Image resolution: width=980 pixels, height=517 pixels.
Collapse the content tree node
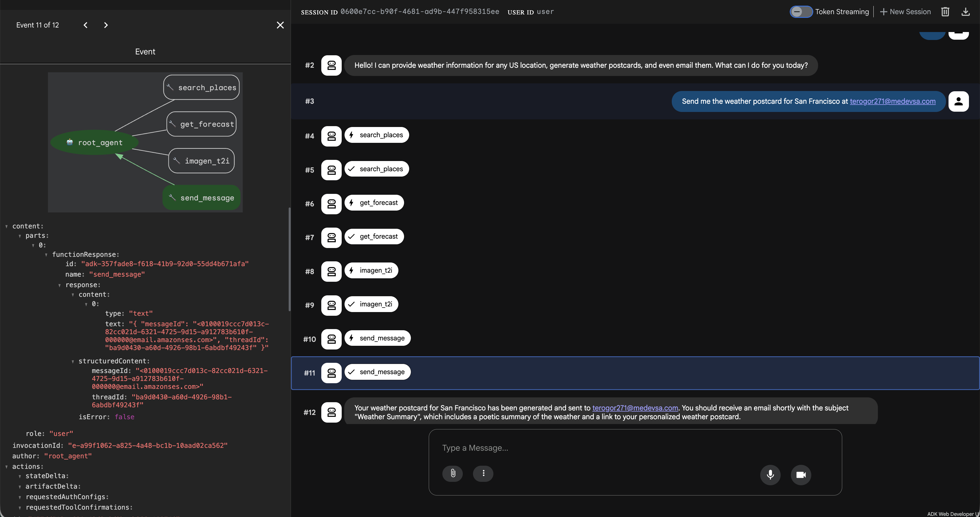[7, 226]
